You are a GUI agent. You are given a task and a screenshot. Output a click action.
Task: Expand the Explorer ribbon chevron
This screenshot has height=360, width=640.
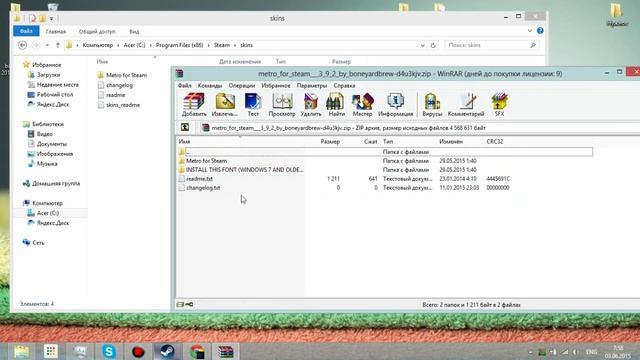pos(529,31)
